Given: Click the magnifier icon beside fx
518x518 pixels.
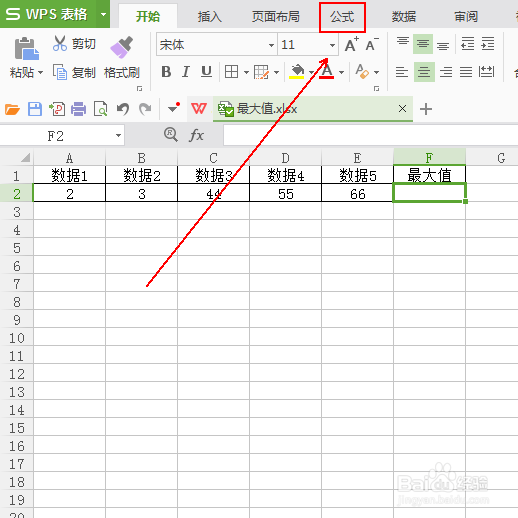Looking at the screenshot, I should [x=171, y=135].
